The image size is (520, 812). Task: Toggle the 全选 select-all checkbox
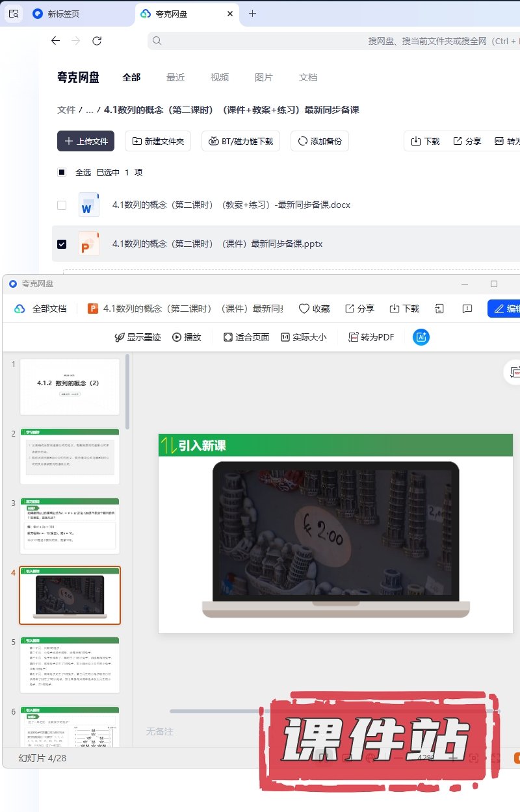point(62,172)
